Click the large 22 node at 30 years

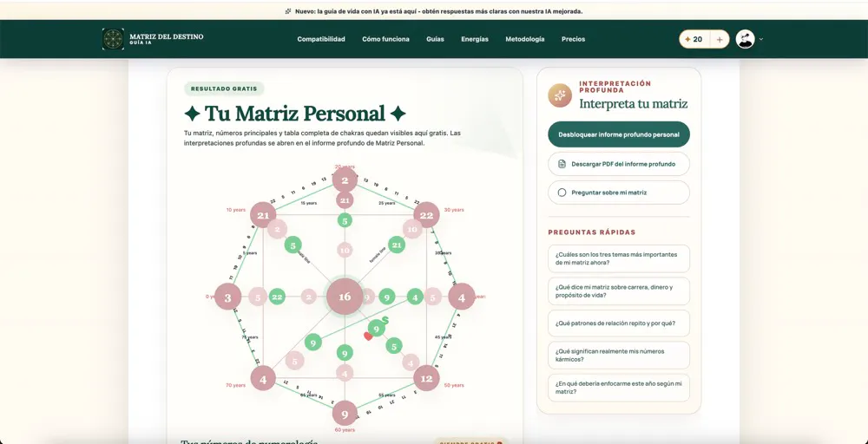click(426, 214)
